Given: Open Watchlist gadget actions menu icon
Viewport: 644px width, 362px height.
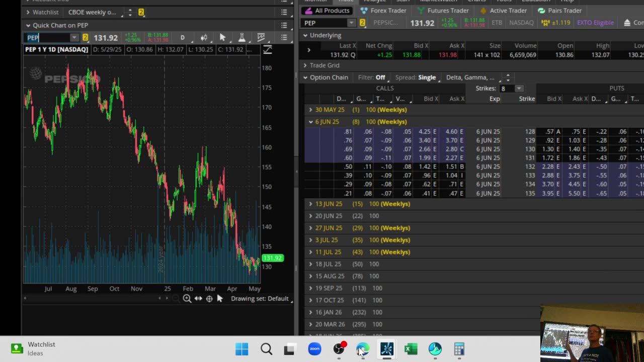Looking at the screenshot, I should (284, 12).
